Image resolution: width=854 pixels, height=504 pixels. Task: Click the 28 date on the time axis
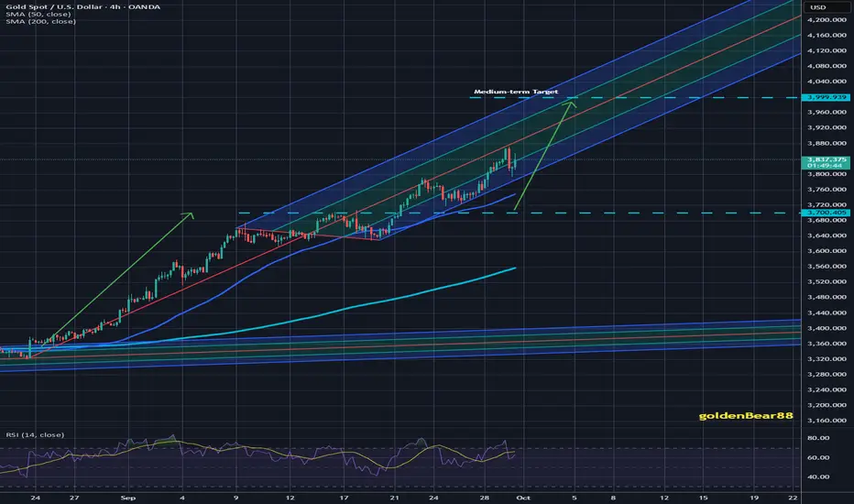(x=485, y=498)
